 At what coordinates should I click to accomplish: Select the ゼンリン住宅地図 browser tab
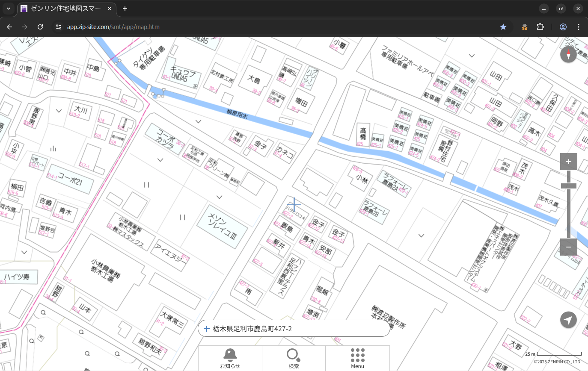[66, 9]
